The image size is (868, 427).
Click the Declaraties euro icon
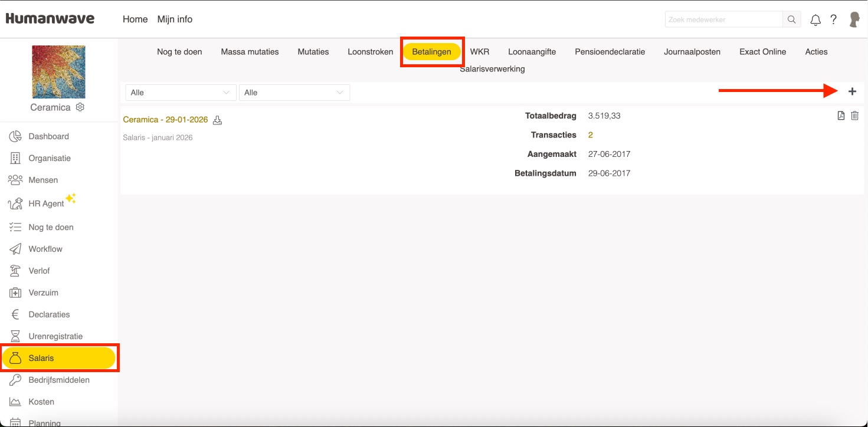coord(15,314)
